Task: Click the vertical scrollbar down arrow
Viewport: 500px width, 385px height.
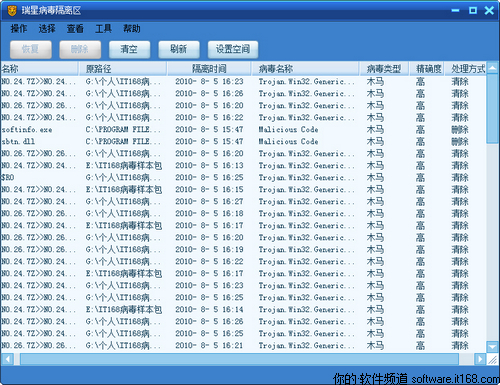Action: [492, 347]
